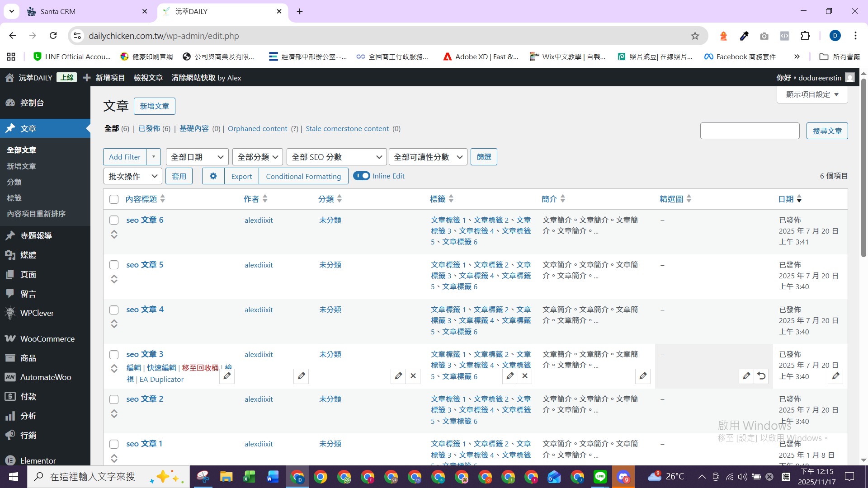Open the 全部日期 date filter dropdown

[x=197, y=157]
